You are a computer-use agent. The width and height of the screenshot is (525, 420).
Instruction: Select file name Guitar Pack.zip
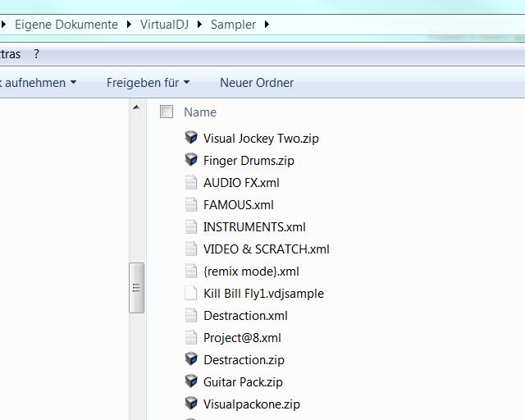click(x=243, y=381)
